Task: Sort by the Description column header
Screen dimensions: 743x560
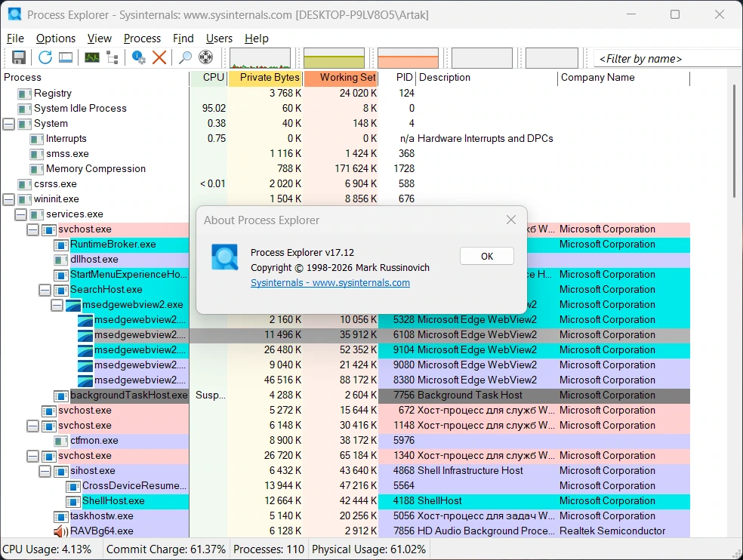Action: (487, 78)
